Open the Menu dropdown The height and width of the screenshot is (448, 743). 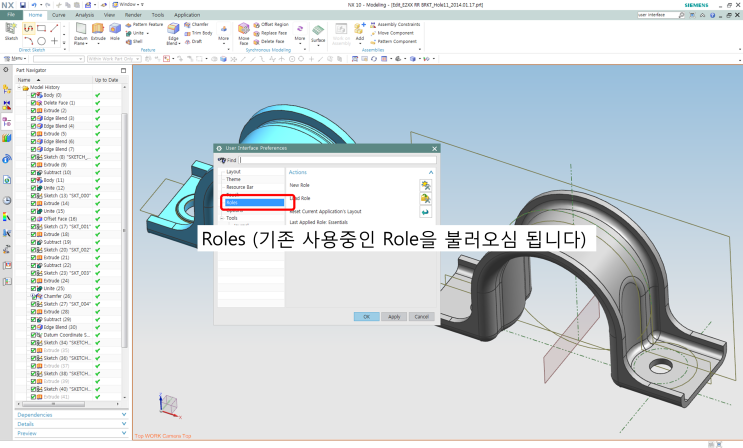pyautogui.click(x=15, y=59)
